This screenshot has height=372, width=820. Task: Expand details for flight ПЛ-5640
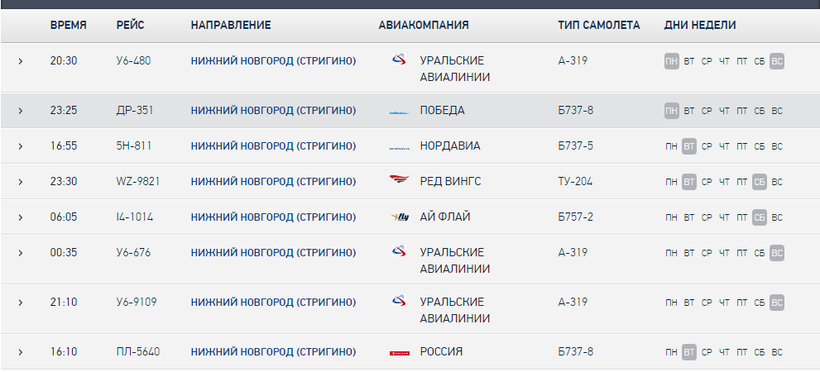click(x=20, y=352)
